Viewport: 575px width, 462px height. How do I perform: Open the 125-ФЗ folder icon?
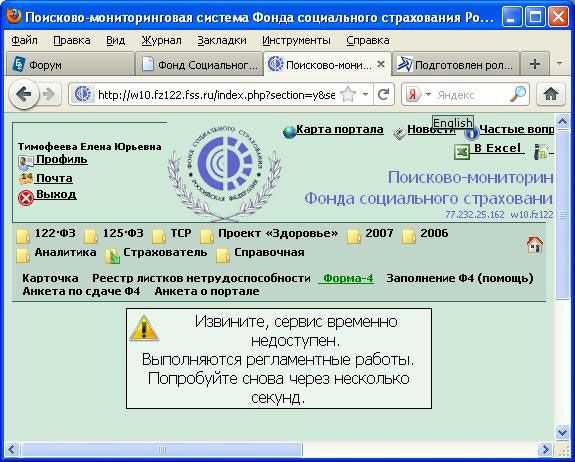click(x=91, y=236)
